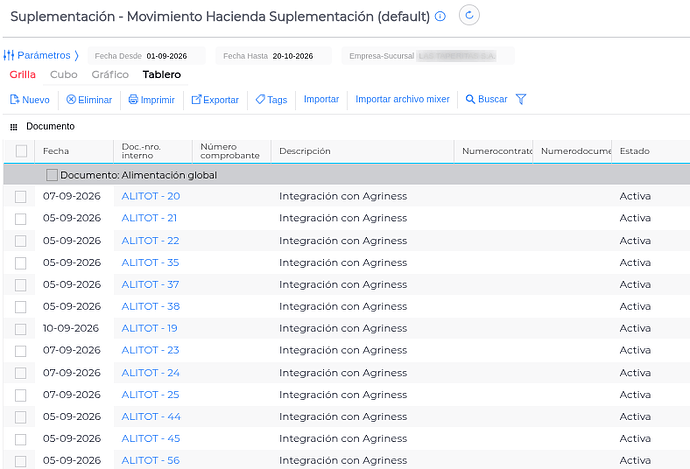
Task: Switch to the Gráfico tab
Action: [110, 74]
